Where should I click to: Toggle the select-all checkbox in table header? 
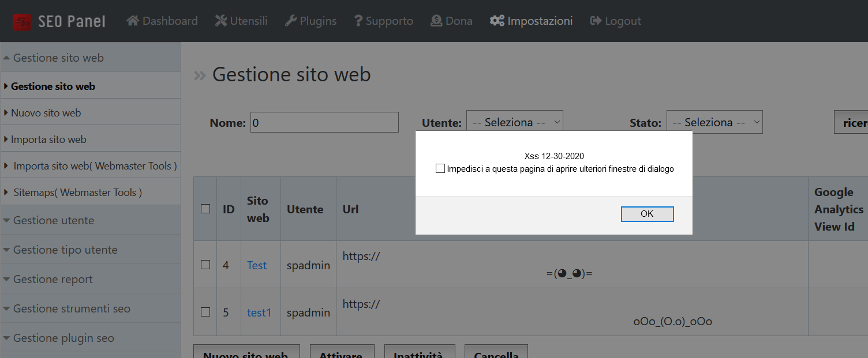pos(205,209)
